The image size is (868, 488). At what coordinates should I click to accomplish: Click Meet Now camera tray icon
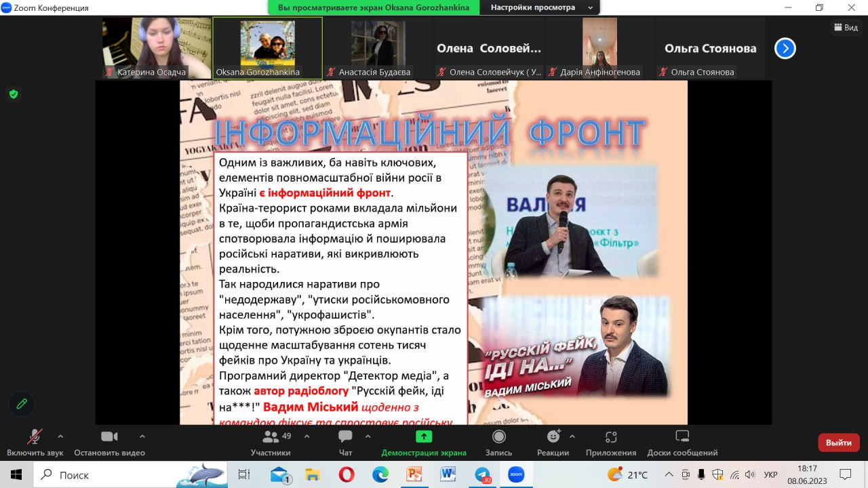point(686,474)
